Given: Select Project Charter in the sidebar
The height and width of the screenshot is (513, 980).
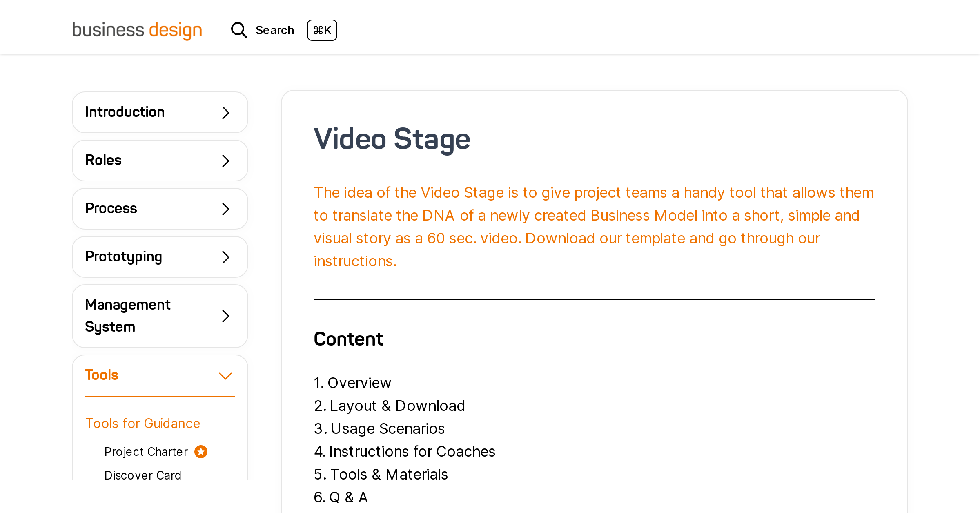Looking at the screenshot, I should point(146,451).
